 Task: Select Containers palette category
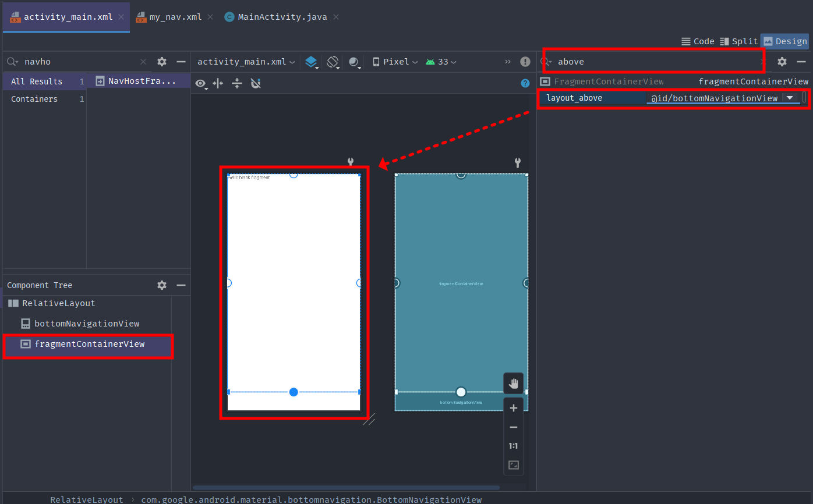click(x=45, y=99)
